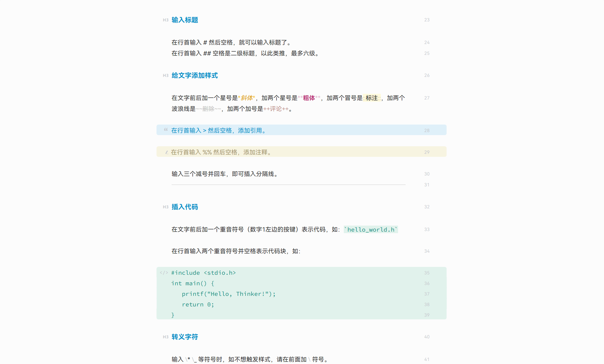Click the code line printf("Hello, Thinker!");

tap(229, 294)
